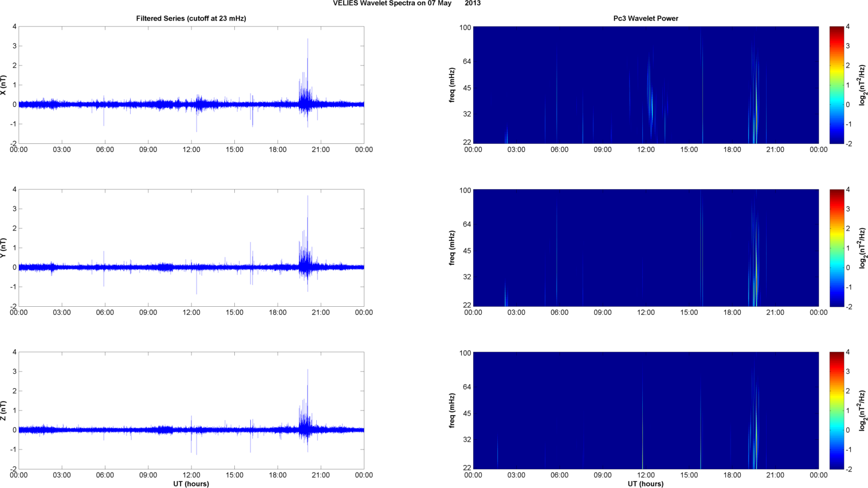Viewport: 868px width, 488px height.
Task: Click the "3" amplitude tick on X series axis
Action: [14, 46]
